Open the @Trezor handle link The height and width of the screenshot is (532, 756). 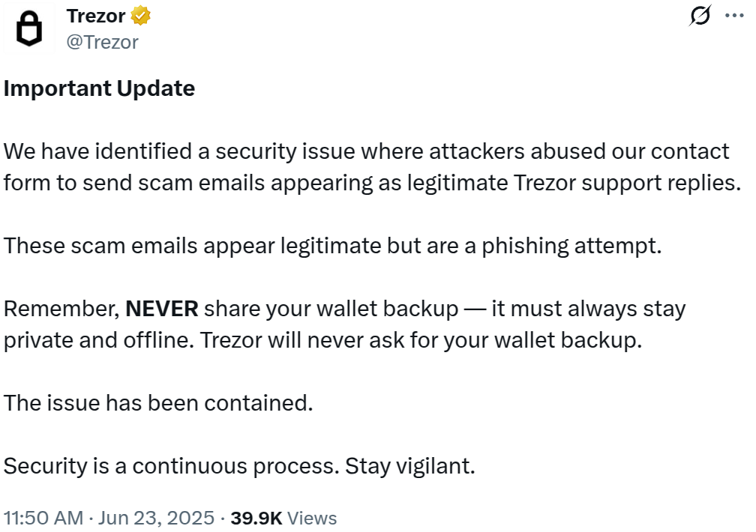103,42
